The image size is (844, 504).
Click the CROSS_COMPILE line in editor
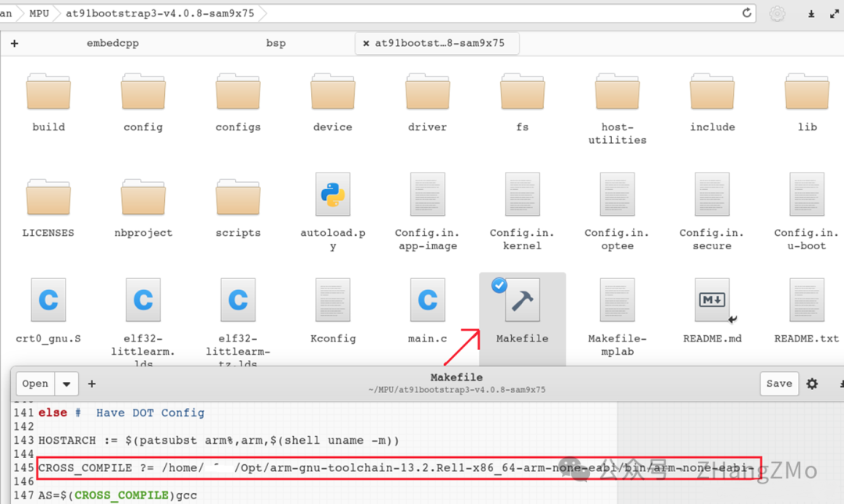tap(399, 468)
